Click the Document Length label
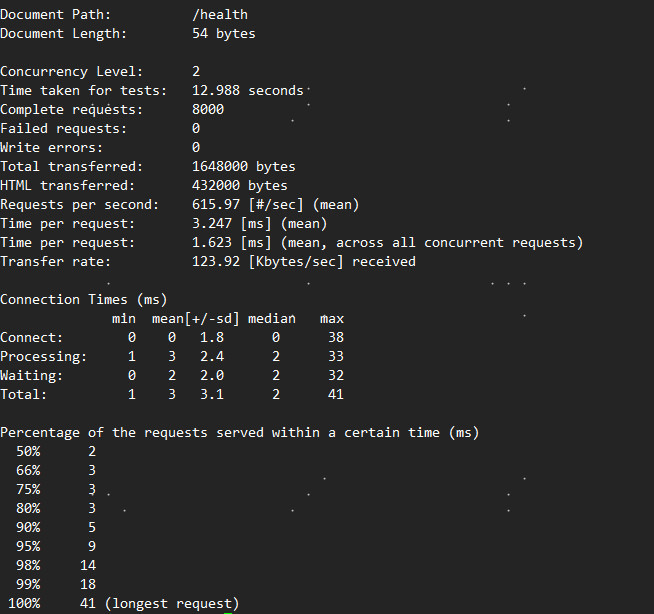654x614 pixels. [64, 34]
